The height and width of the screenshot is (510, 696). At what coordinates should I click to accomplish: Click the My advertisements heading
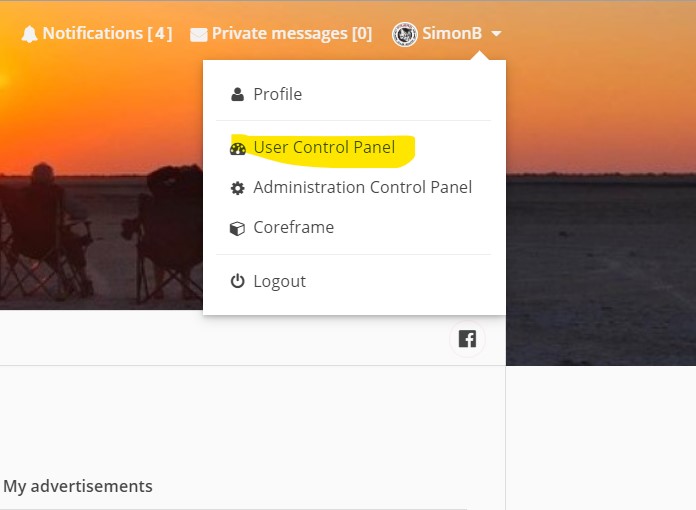click(78, 487)
